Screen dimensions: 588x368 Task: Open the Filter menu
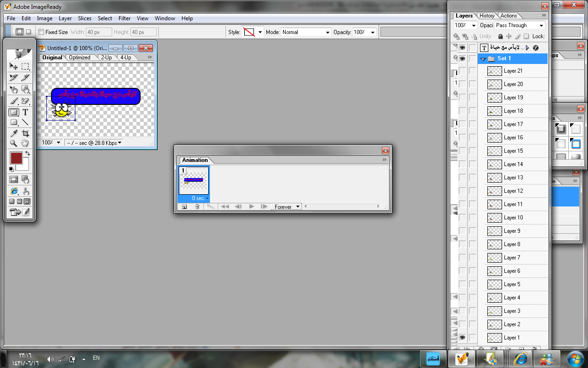124,18
